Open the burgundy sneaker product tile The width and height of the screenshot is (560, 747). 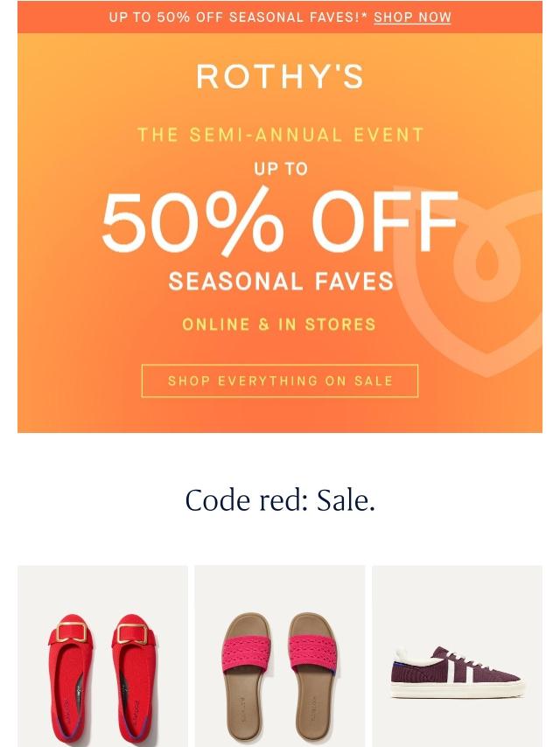(457, 656)
